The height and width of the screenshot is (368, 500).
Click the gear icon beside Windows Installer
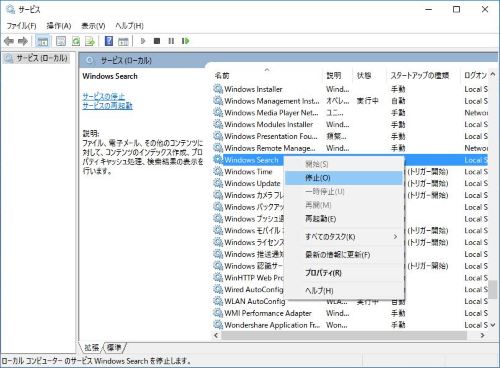218,89
